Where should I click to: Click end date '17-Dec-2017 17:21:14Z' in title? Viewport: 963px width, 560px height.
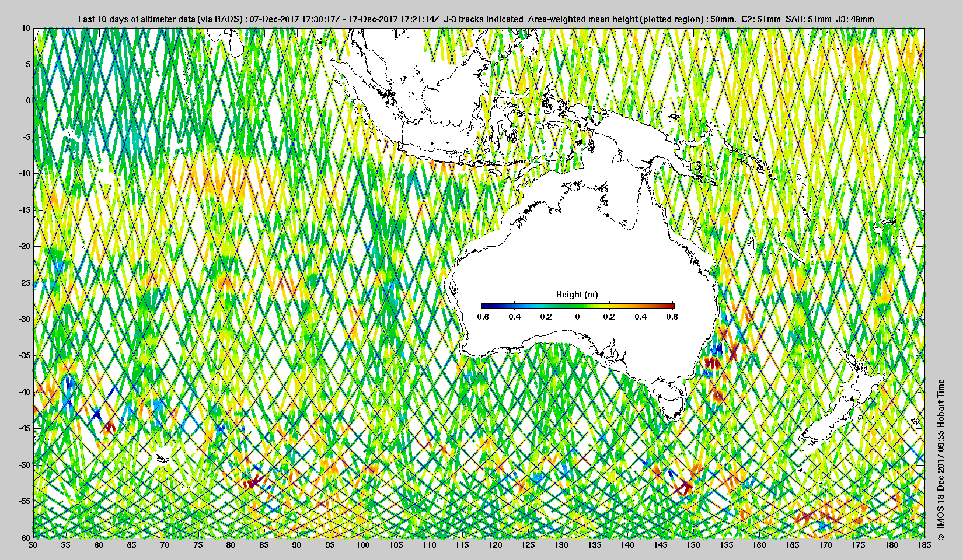pos(393,19)
